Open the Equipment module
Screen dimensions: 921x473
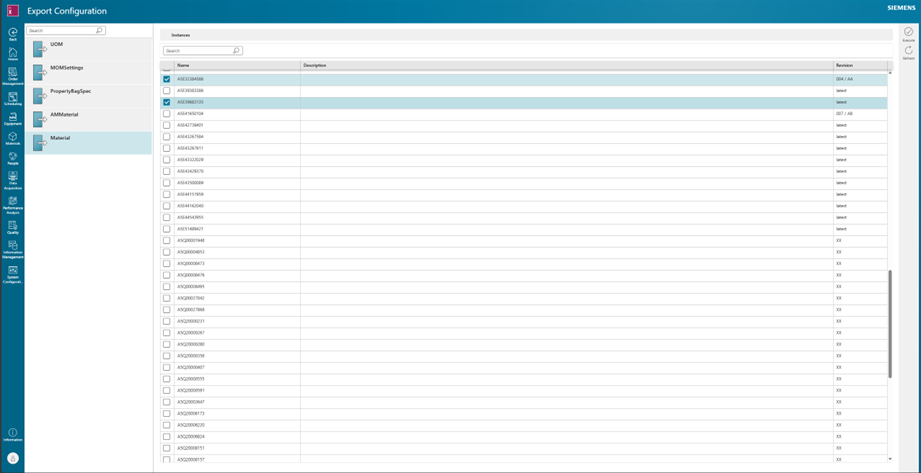point(13,119)
